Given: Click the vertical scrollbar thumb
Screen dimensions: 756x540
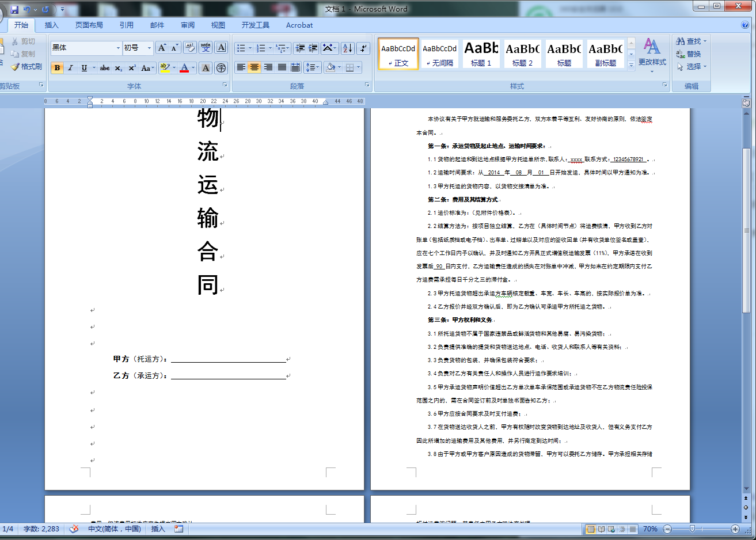Looking at the screenshot, I should 746,230.
